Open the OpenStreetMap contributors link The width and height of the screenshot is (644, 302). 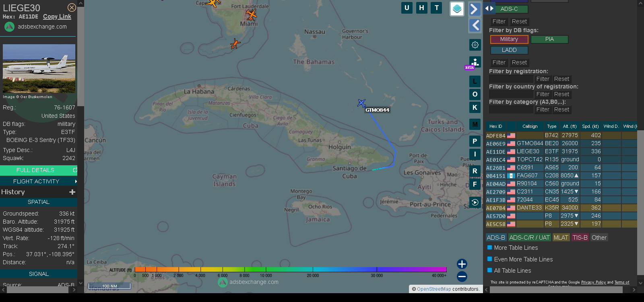pos(434,289)
